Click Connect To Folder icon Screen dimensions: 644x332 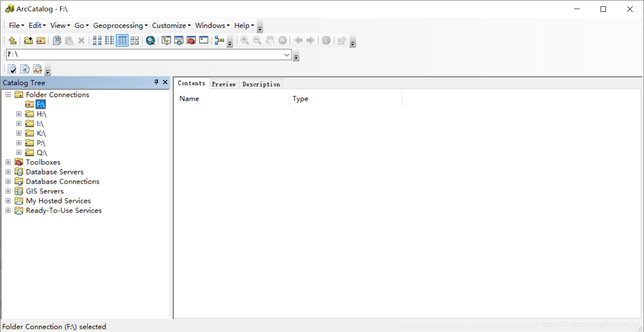pyautogui.click(x=28, y=40)
